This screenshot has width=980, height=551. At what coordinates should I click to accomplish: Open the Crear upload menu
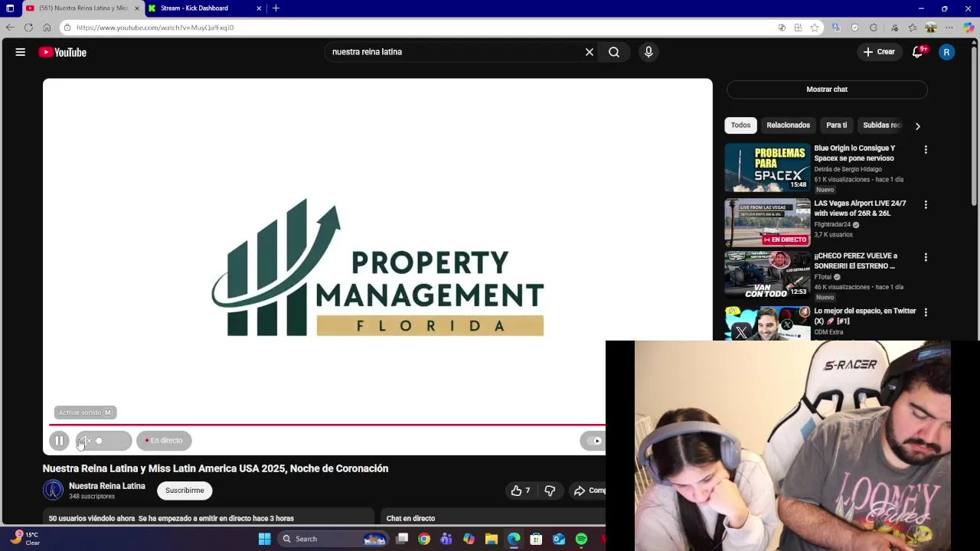coord(879,52)
